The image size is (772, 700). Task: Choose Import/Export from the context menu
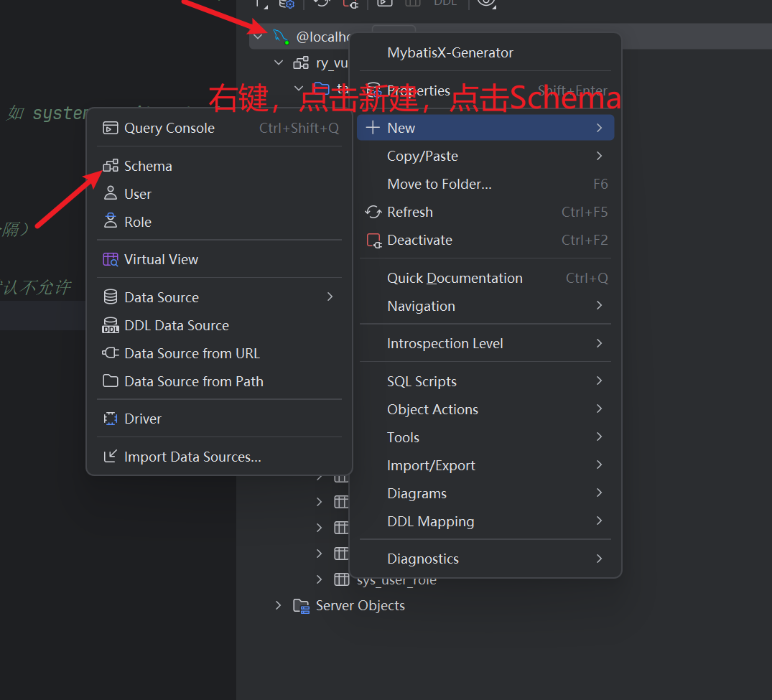tap(485, 465)
